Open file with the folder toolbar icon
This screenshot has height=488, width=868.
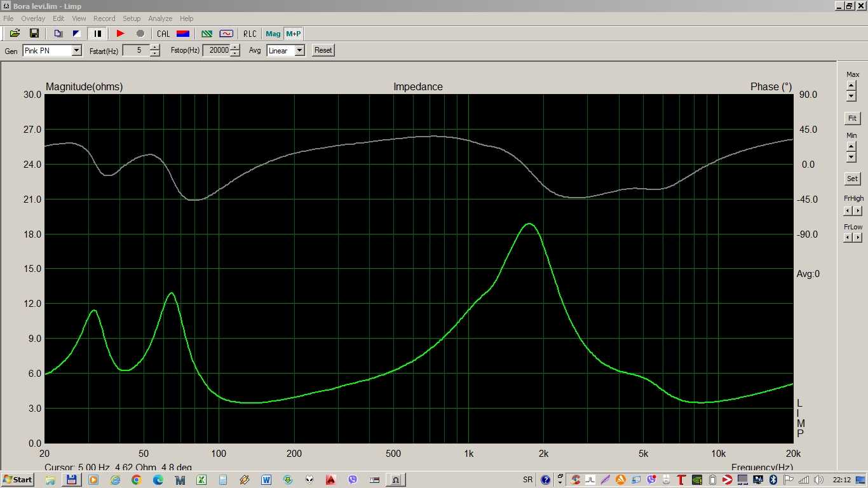[15, 34]
